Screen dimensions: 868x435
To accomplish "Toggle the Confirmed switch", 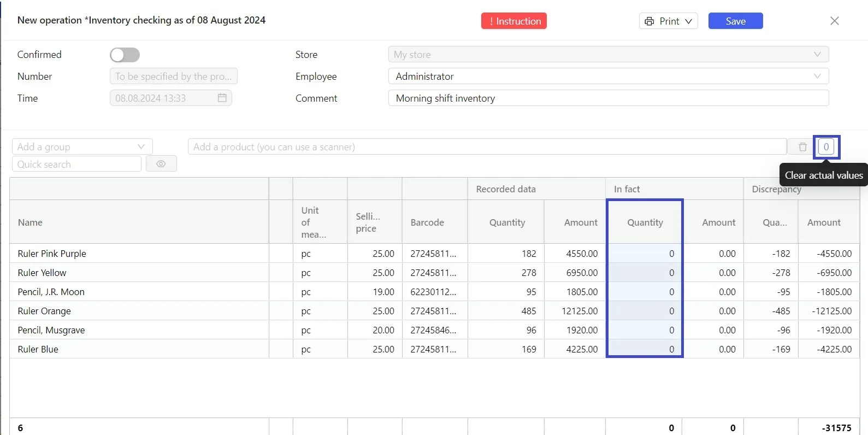I will pyautogui.click(x=125, y=55).
